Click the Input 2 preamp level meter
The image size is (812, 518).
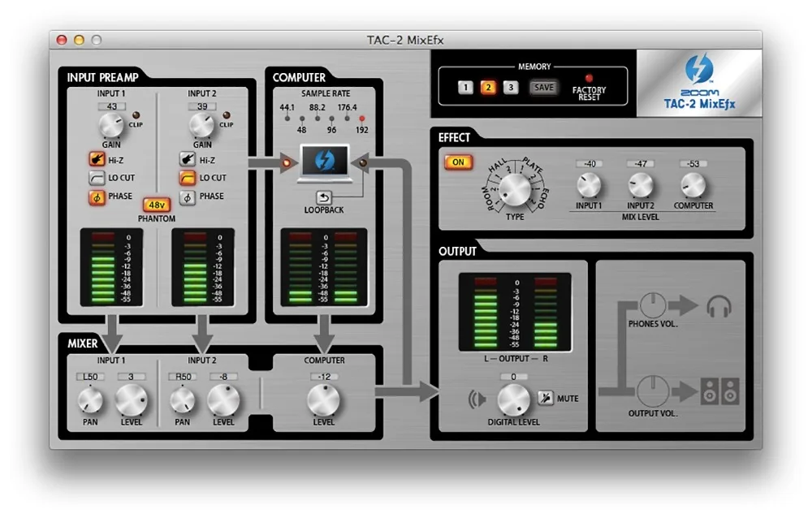[203, 267]
